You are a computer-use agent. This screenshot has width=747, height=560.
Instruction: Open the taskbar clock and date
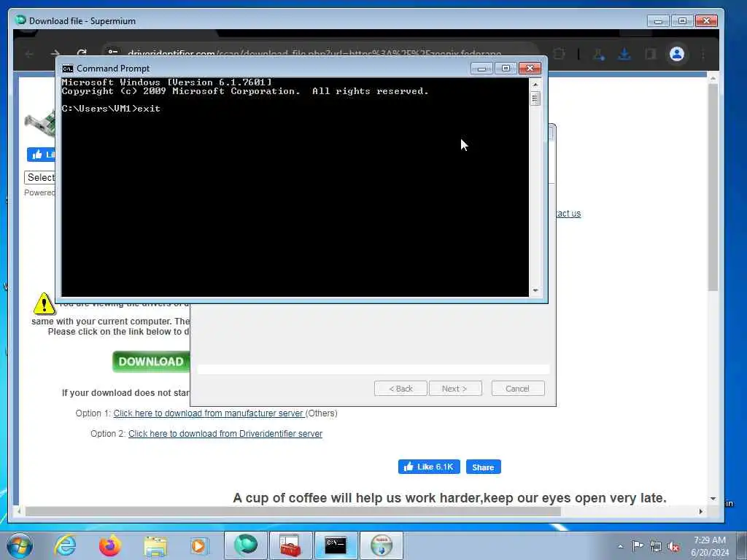710,545
